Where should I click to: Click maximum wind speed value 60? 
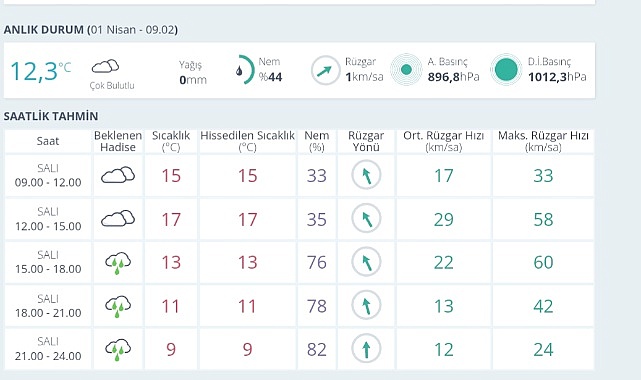tap(543, 262)
